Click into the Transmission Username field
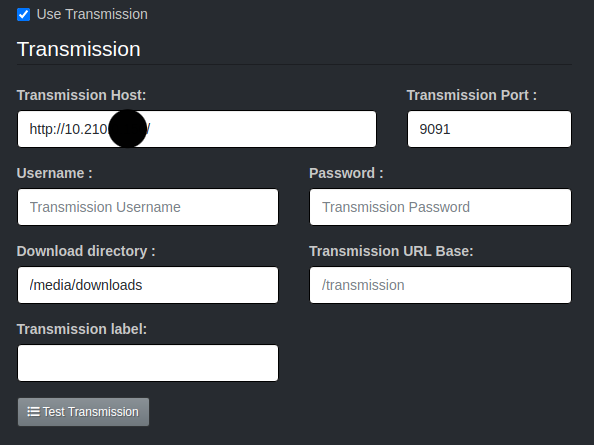Image resolution: width=594 pixels, height=445 pixels. tap(148, 207)
